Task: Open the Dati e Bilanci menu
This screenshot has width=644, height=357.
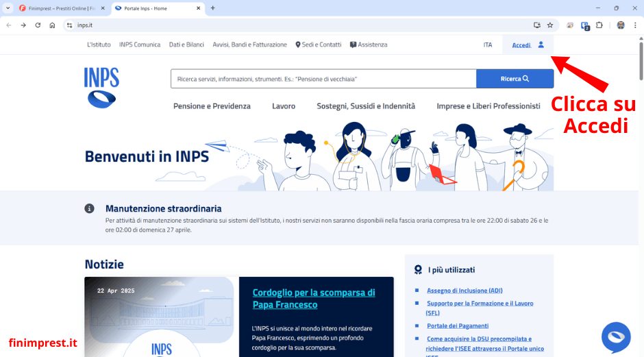Action: [x=186, y=45]
